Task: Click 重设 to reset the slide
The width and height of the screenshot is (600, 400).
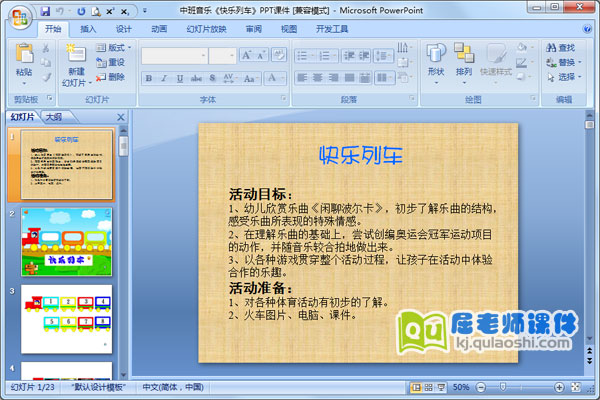Action: coord(110,62)
